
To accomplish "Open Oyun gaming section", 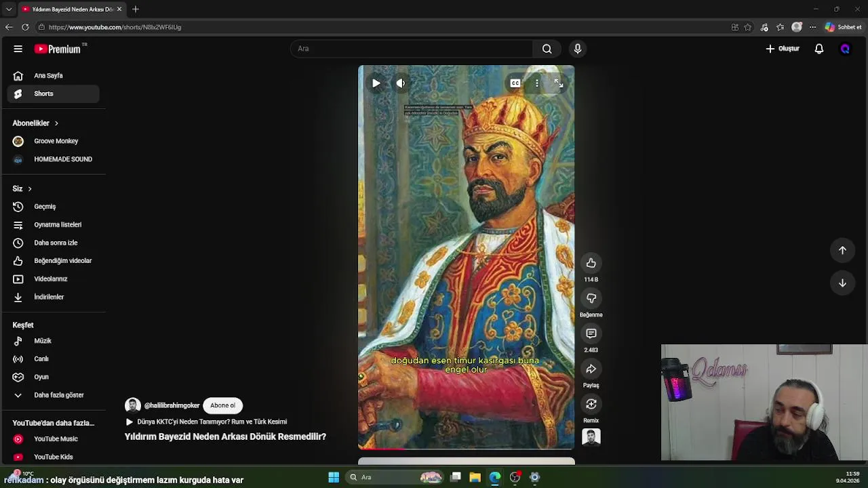I will pyautogui.click(x=53, y=377).
